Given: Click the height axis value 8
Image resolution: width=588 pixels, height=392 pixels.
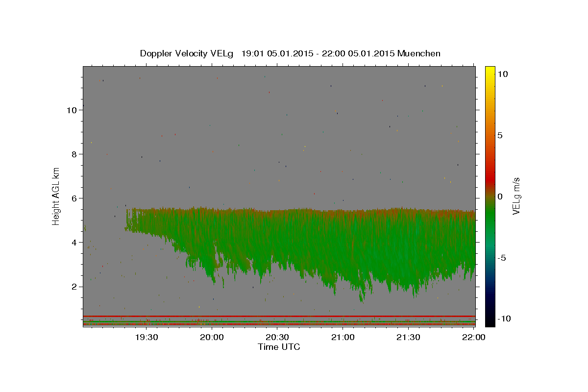Looking at the screenshot, I should pyautogui.click(x=74, y=154).
